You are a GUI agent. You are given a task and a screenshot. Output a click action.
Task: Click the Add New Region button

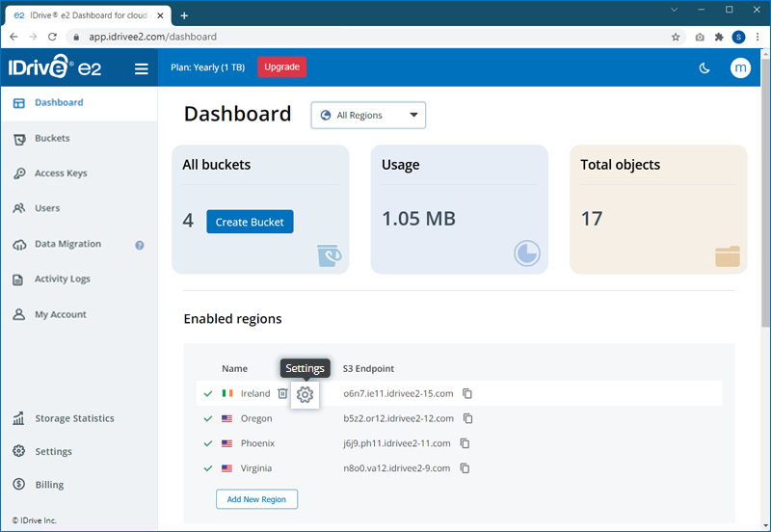pos(256,499)
